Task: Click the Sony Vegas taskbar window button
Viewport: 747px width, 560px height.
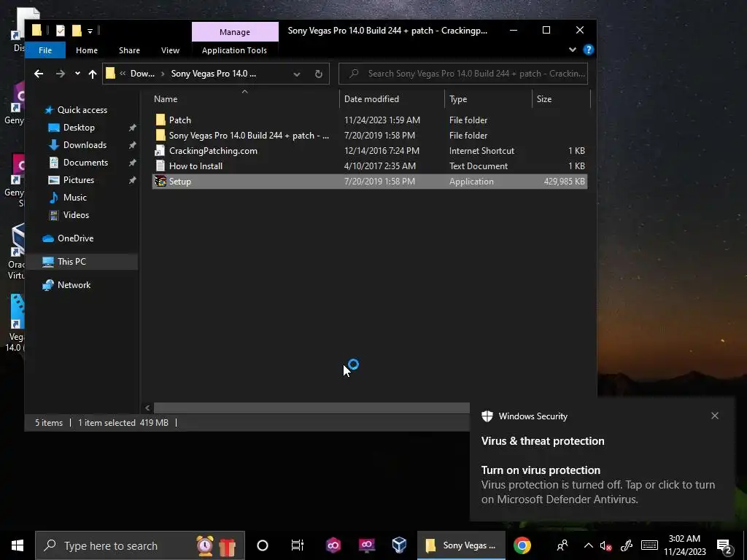Action: tap(461, 545)
